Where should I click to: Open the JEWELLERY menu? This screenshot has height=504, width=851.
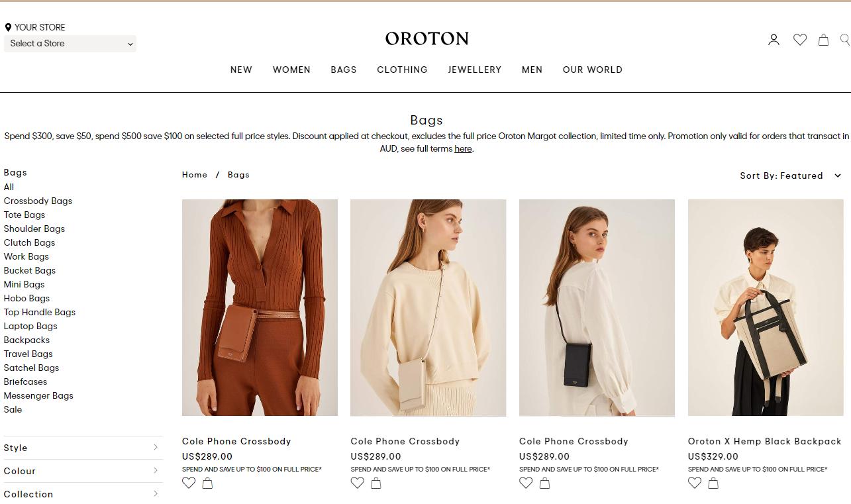click(474, 70)
